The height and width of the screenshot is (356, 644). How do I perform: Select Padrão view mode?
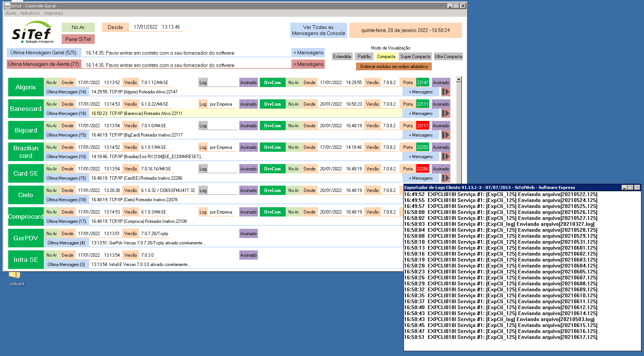tap(364, 57)
